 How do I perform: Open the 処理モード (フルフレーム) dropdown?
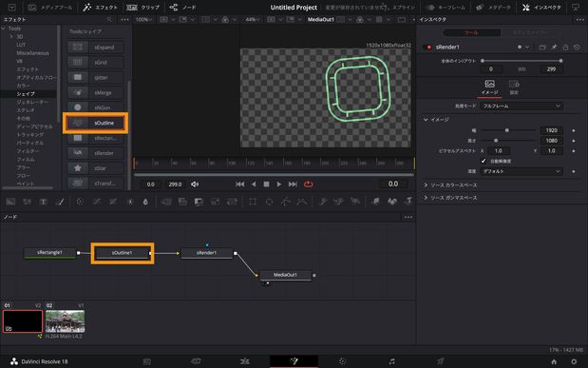tap(522, 107)
